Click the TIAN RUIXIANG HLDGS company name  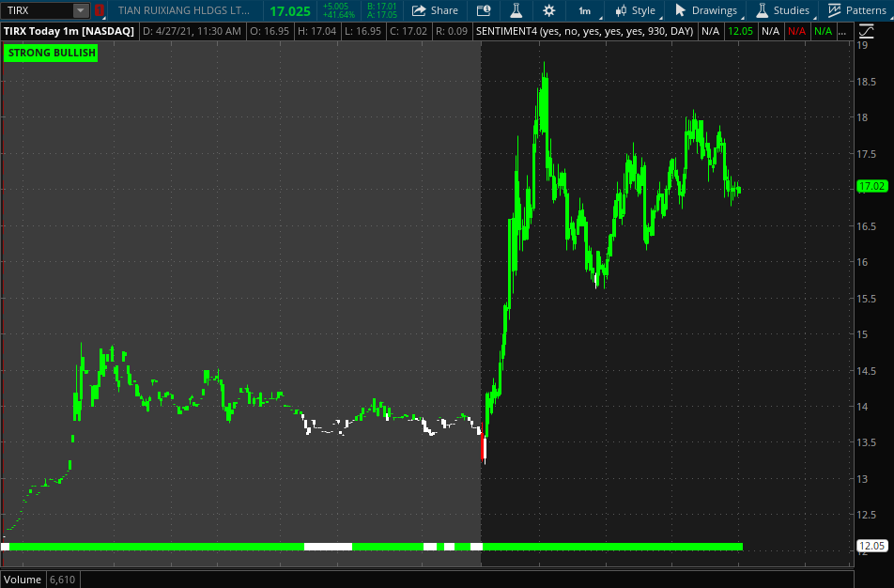click(x=184, y=10)
